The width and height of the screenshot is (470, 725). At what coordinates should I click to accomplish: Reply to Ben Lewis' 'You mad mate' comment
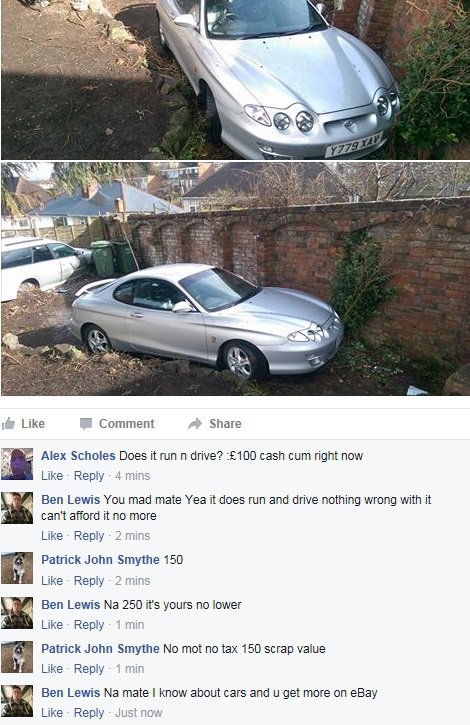coord(89,536)
